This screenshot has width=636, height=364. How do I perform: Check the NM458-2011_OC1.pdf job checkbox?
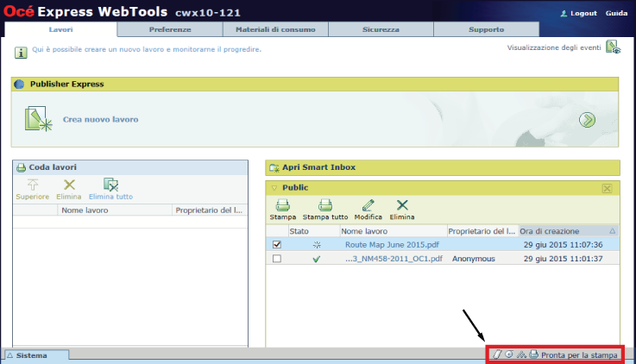tap(277, 258)
